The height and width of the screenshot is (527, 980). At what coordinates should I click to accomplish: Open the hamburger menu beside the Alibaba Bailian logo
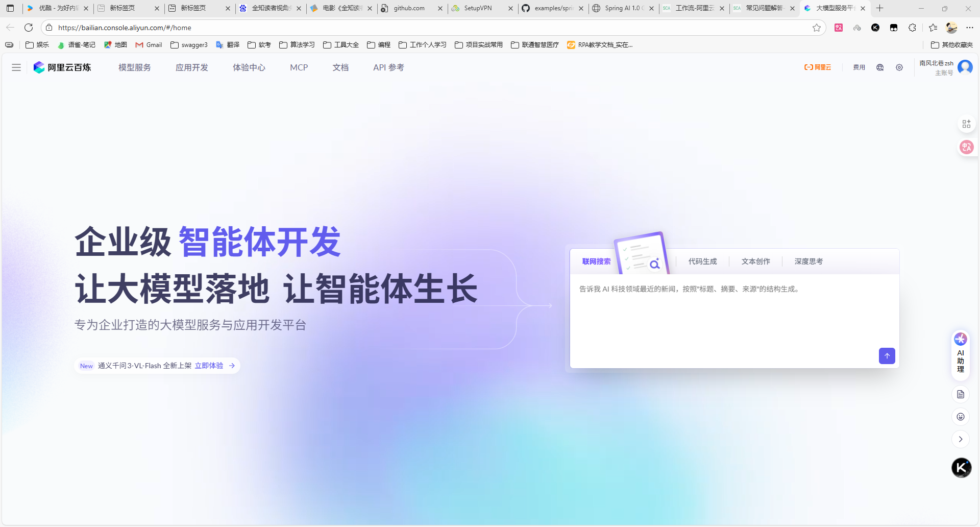pos(16,67)
